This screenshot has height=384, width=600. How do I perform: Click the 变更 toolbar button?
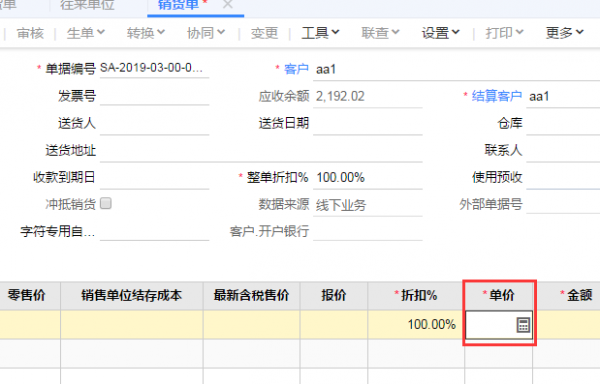pos(264,33)
